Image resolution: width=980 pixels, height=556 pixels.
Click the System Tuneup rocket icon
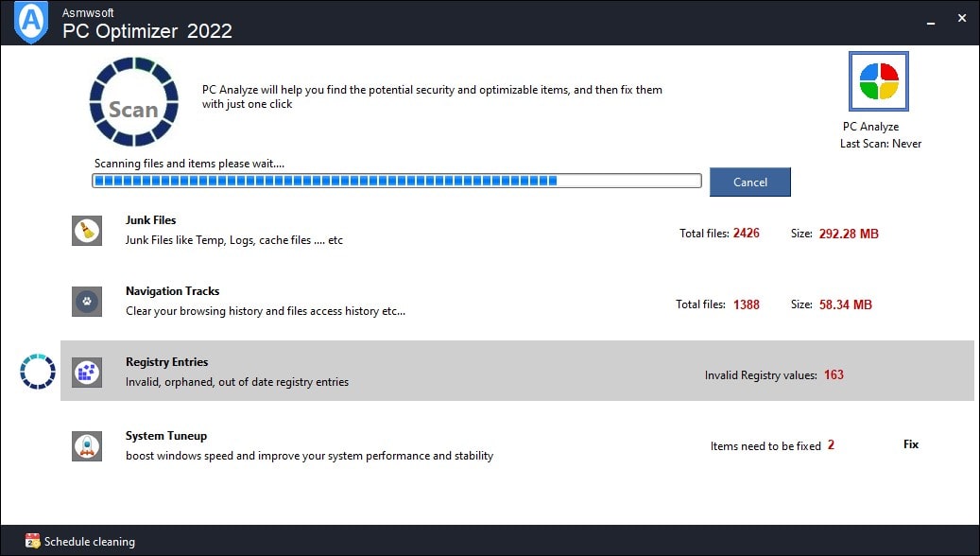[x=87, y=446]
